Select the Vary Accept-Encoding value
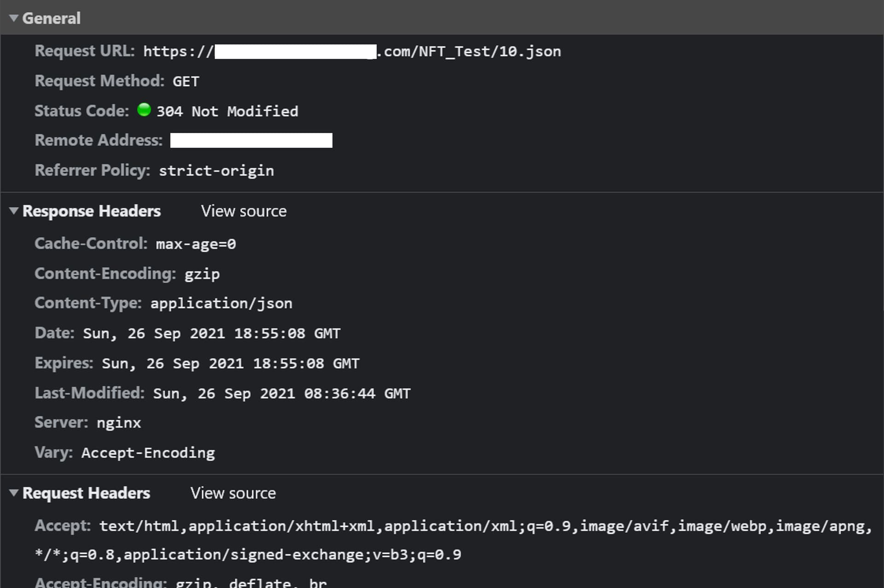 click(148, 453)
